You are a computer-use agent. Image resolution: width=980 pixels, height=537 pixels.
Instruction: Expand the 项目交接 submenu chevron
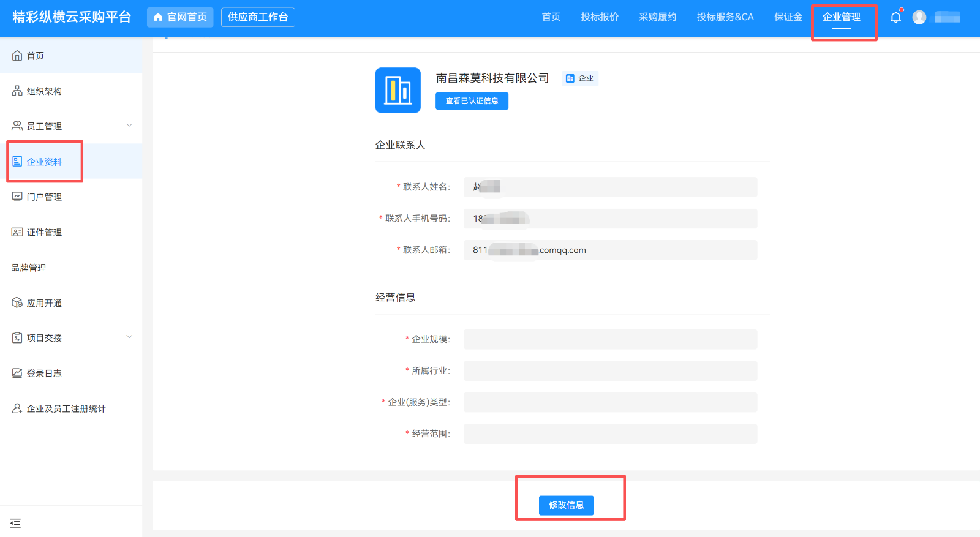129,337
